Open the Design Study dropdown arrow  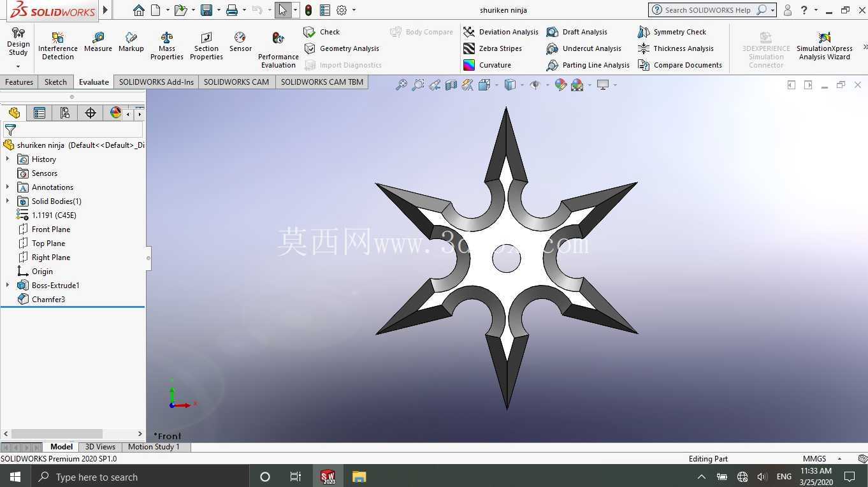click(18, 66)
